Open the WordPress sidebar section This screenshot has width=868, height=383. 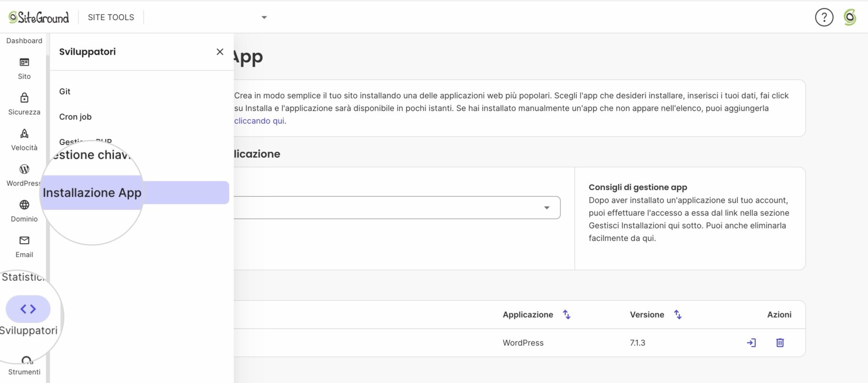(x=24, y=176)
